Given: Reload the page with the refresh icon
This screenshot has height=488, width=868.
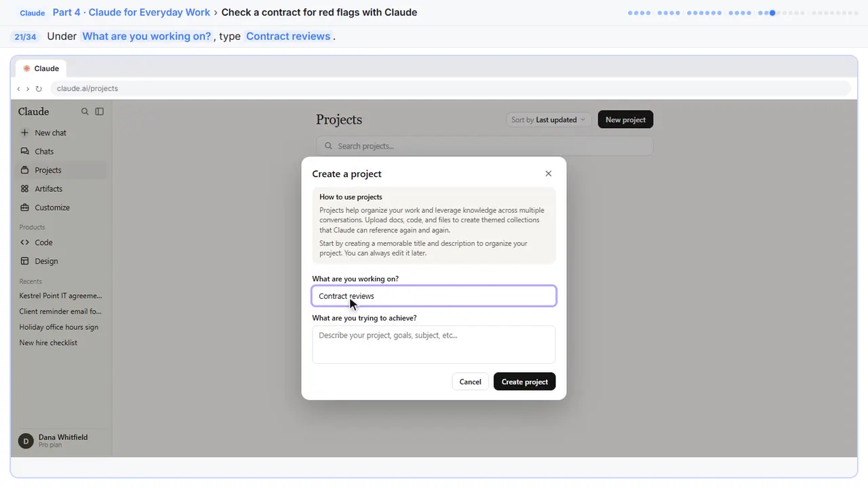Looking at the screenshot, I should pyautogui.click(x=39, y=89).
